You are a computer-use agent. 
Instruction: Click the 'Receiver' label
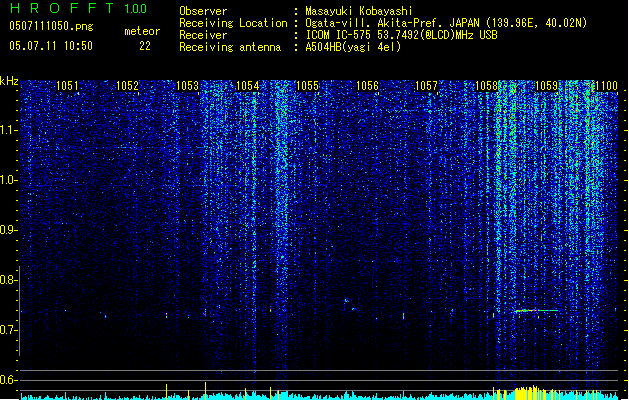(x=203, y=35)
